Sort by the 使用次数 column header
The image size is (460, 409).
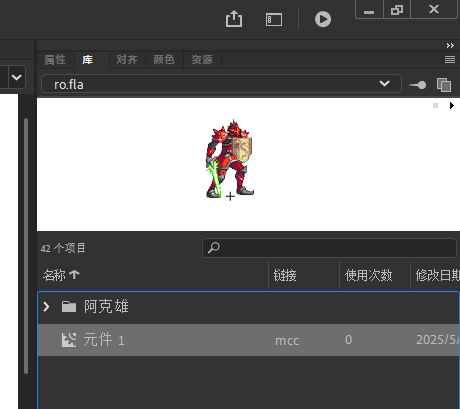click(x=368, y=275)
